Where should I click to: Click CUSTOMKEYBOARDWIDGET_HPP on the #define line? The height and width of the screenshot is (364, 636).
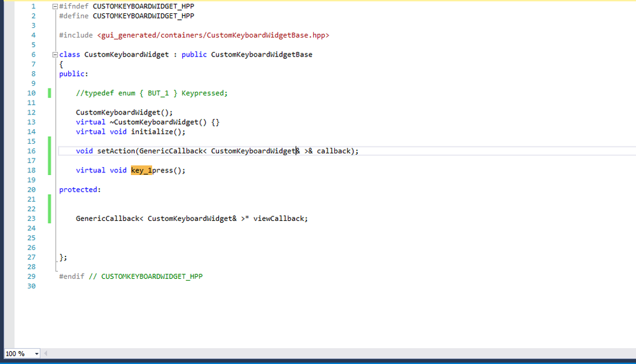[143, 16]
